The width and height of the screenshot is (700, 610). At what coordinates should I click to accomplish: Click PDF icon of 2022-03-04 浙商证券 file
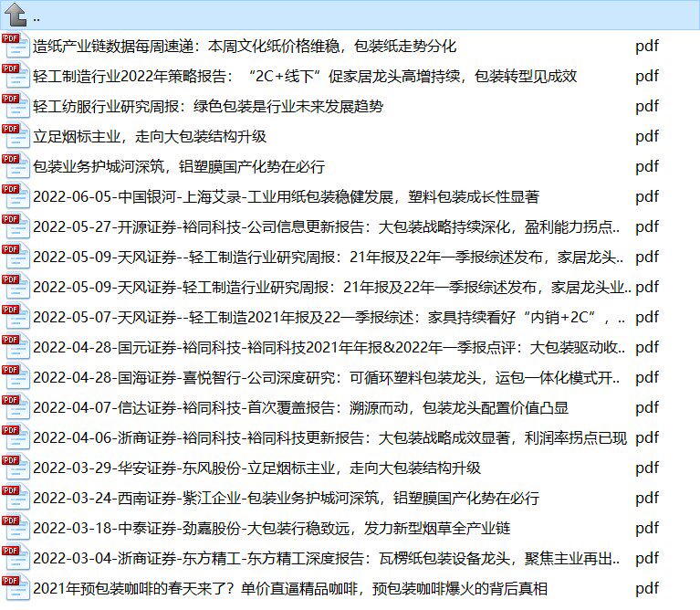coord(16,558)
